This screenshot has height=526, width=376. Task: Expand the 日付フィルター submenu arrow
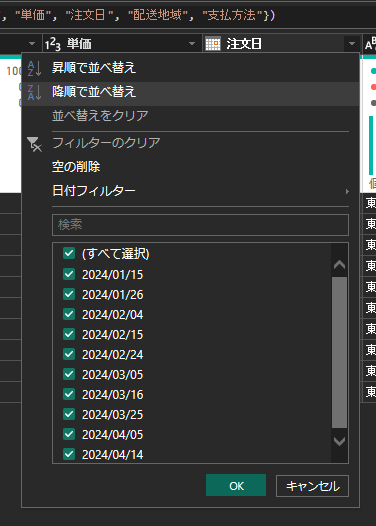pos(347,192)
